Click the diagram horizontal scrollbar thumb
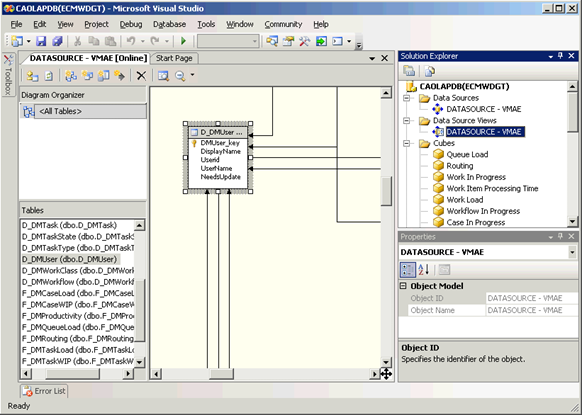This screenshot has width=582, height=415. pyautogui.click(x=221, y=374)
